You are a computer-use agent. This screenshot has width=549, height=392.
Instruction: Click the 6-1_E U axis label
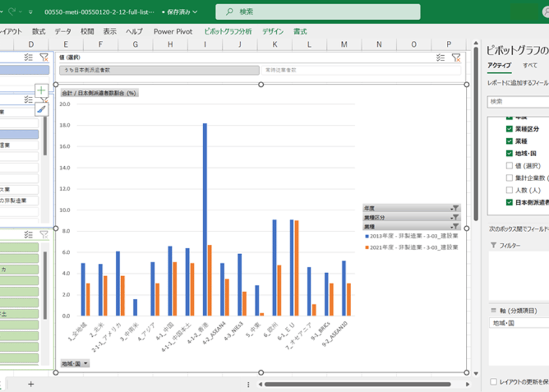286,331
